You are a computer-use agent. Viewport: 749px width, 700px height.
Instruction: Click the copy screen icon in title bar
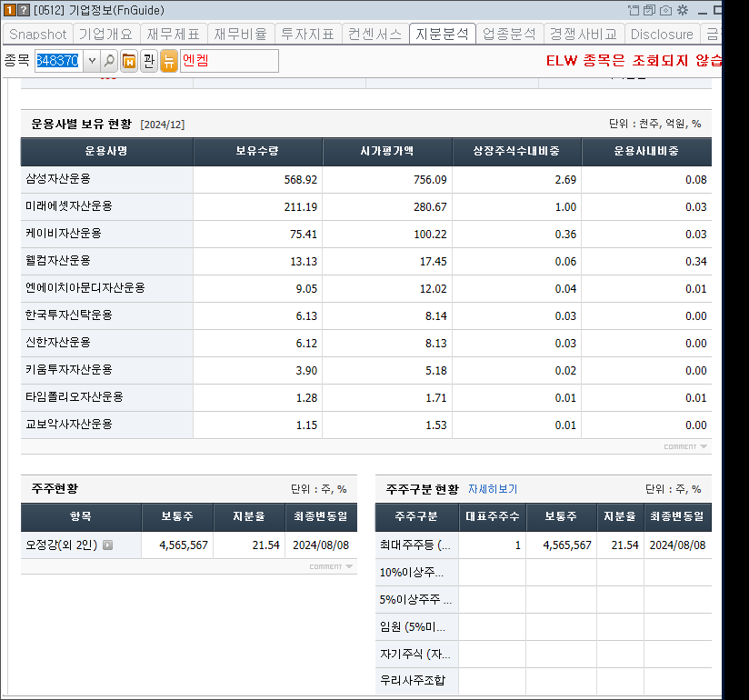[x=649, y=10]
